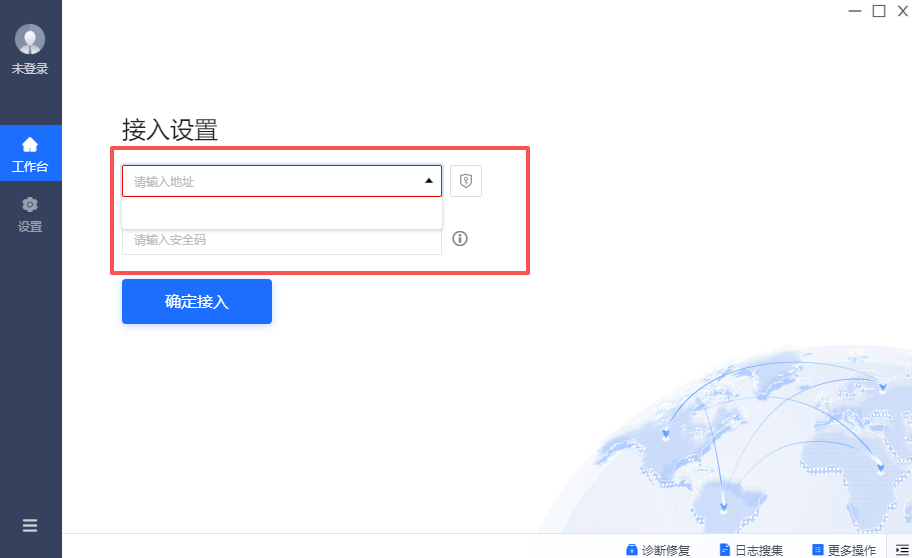Image resolution: width=912 pixels, height=558 pixels.
Task: Switch to the 工作台 sidebar tab
Action: (30, 153)
